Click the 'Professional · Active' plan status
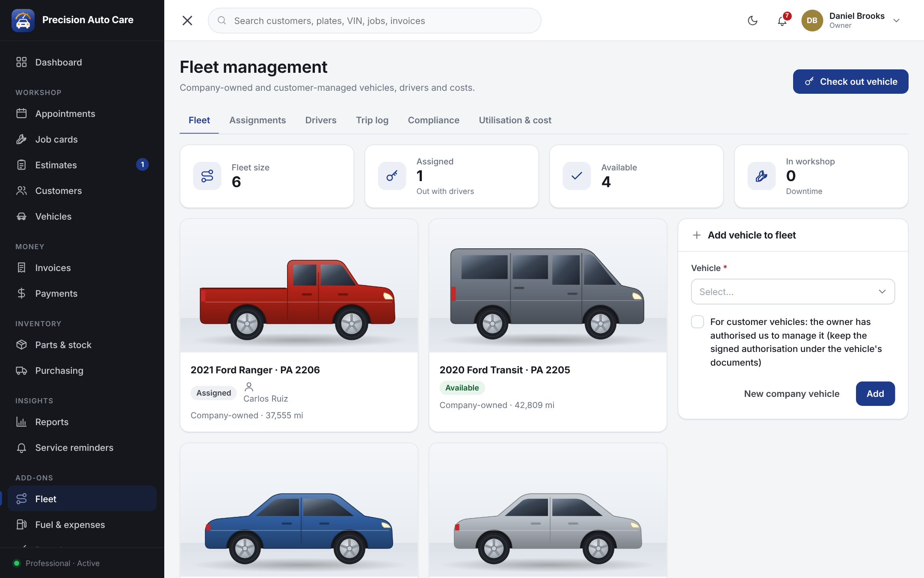 [62, 563]
